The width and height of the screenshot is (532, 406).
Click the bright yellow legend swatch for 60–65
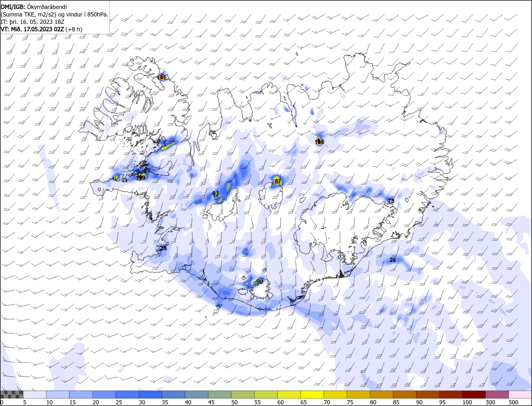[289, 394]
